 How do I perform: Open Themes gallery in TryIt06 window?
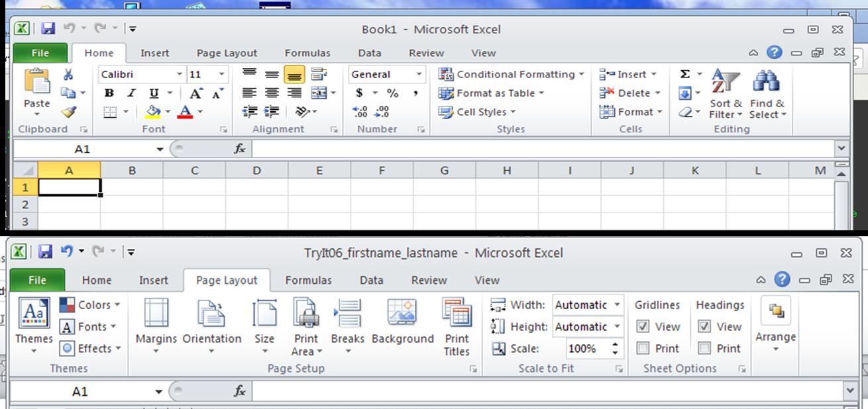(x=34, y=325)
